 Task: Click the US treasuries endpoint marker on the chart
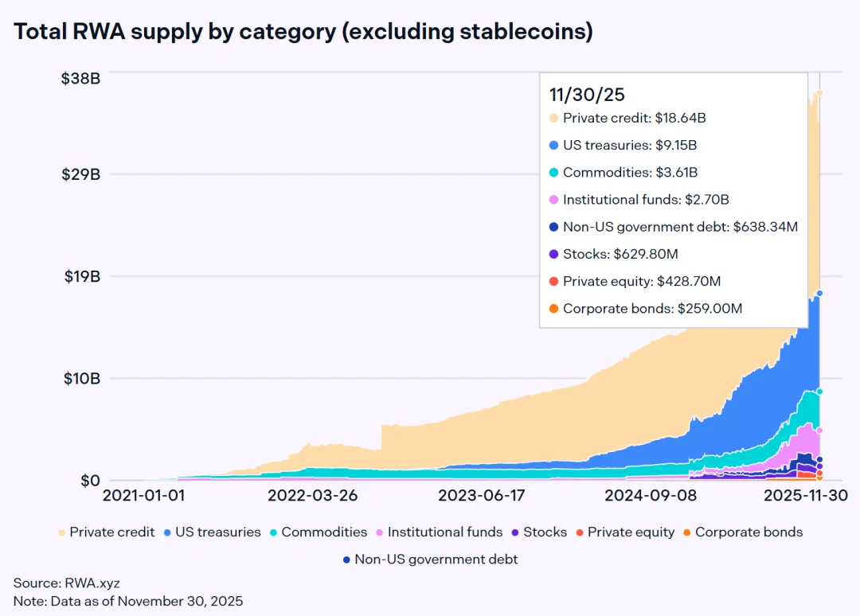[x=819, y=294]
